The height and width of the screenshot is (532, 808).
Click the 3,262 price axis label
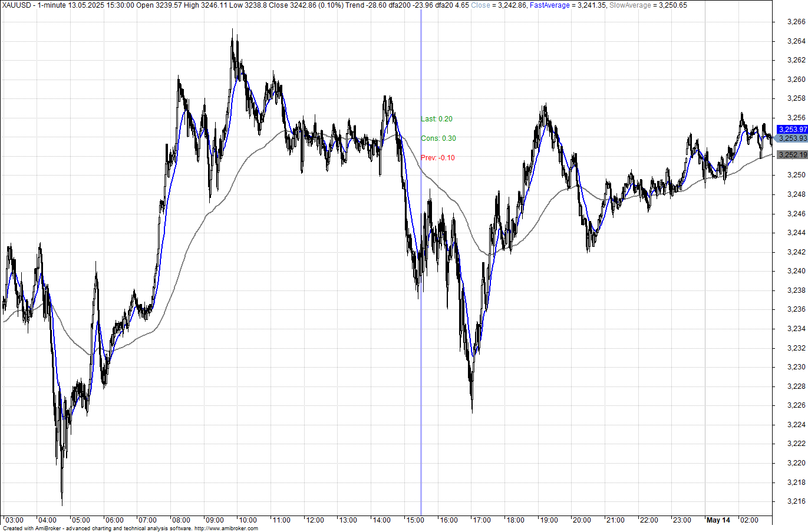pos(796,60)
